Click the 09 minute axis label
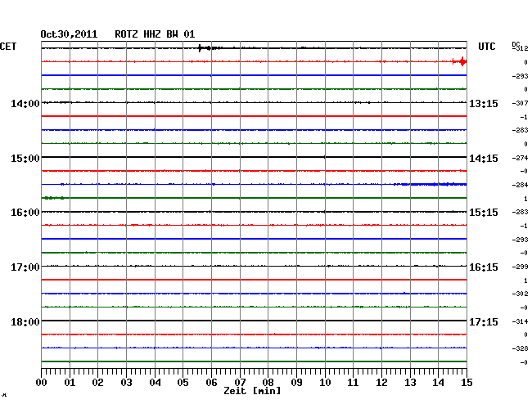532x404 pixels. tap(296, 383)
